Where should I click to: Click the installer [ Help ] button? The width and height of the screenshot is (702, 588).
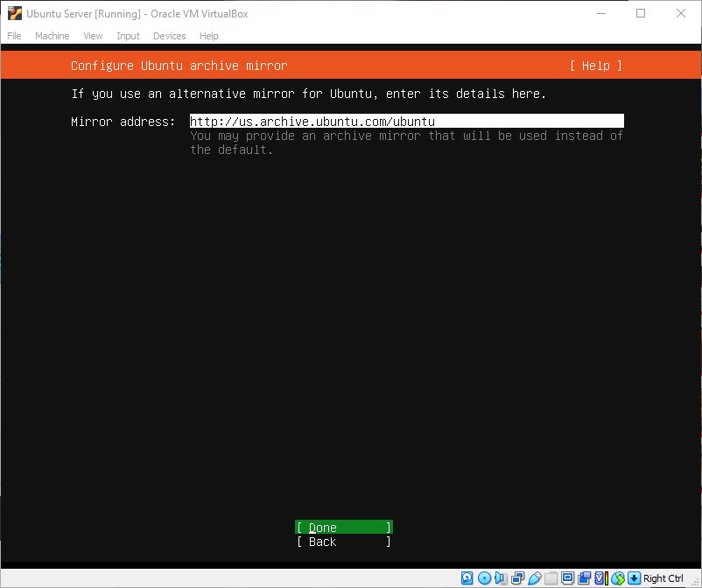coord(596,66)
